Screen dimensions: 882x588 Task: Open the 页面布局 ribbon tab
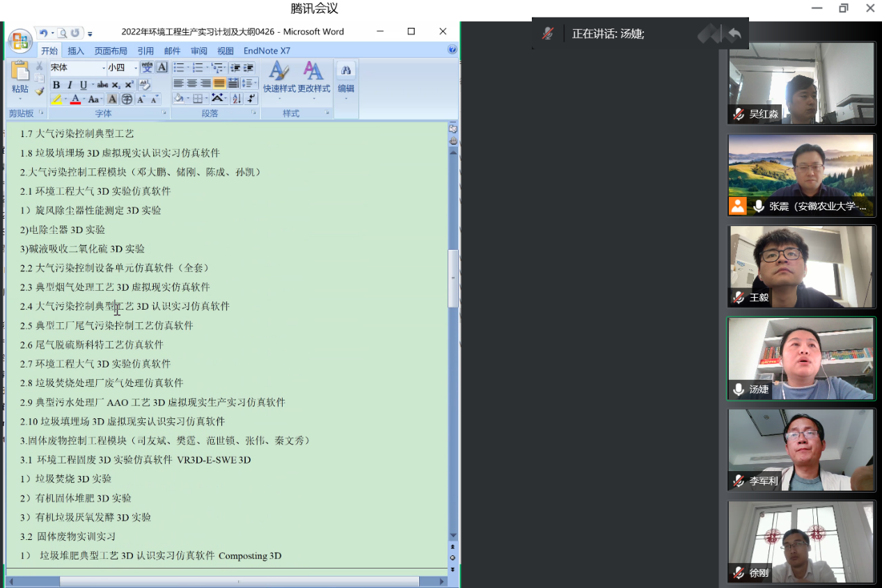111,51
